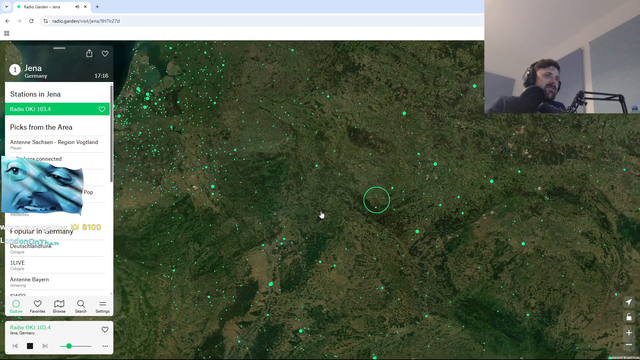Focus the browser address bar URL

click(86, 21)
